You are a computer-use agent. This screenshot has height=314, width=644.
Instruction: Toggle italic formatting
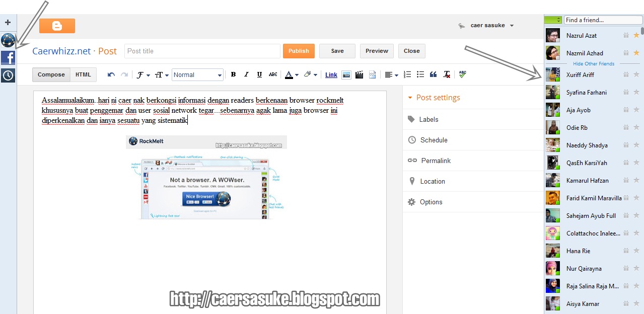pyautogui.click(x=246, y=74)
